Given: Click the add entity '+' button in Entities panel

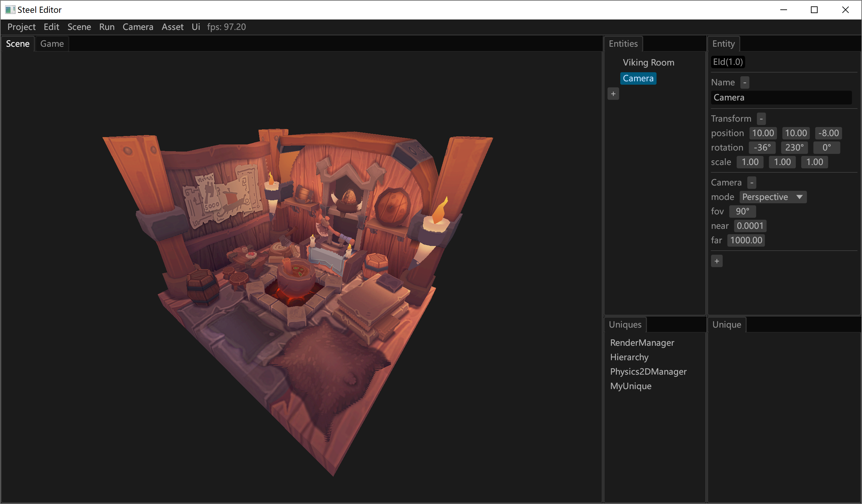Looking at the screenshot, I should pyautogui.click(x=614, y=94).
